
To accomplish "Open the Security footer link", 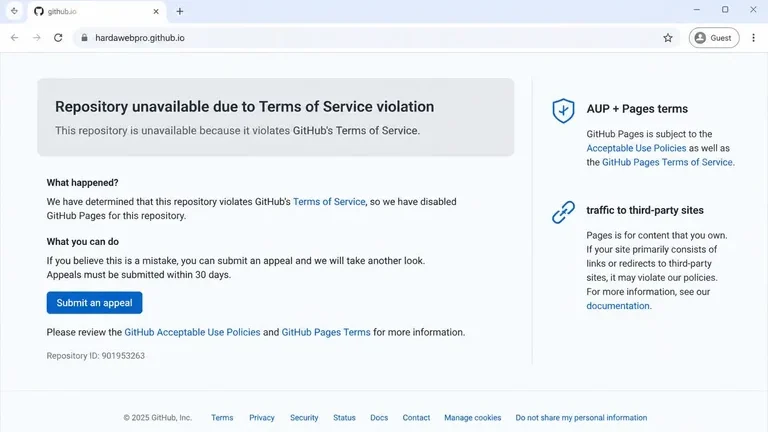I will [304, 418].
